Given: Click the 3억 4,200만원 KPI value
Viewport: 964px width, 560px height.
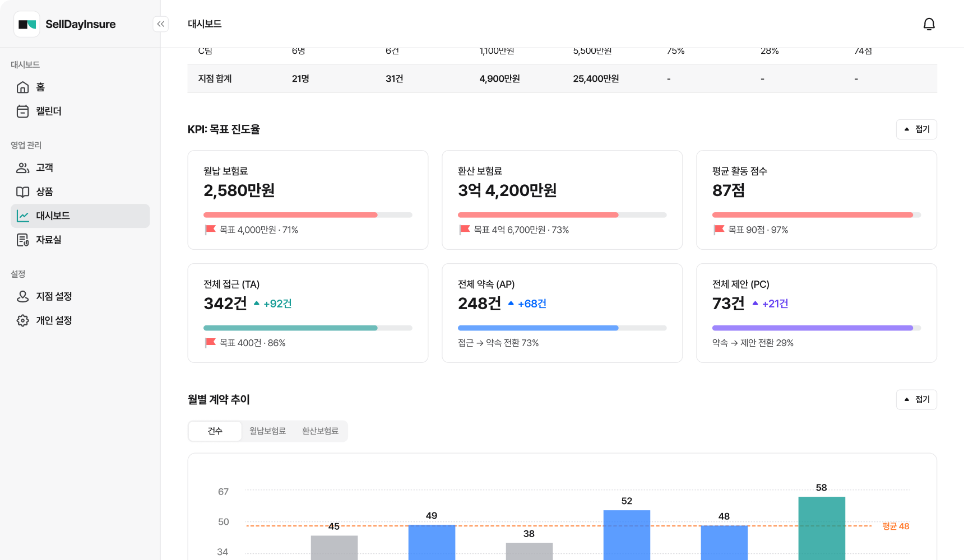Looking at the screenshot, I should pyautogui.click(x=507, y=190).
